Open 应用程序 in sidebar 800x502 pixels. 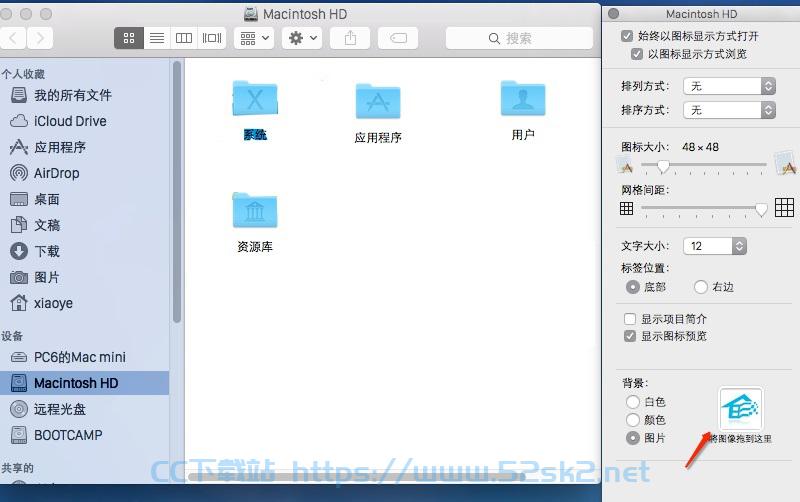(x=84, y=147)
